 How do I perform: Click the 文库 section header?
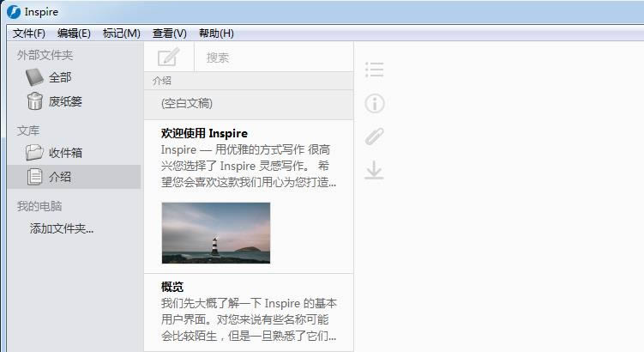click(x=28, y=130)
